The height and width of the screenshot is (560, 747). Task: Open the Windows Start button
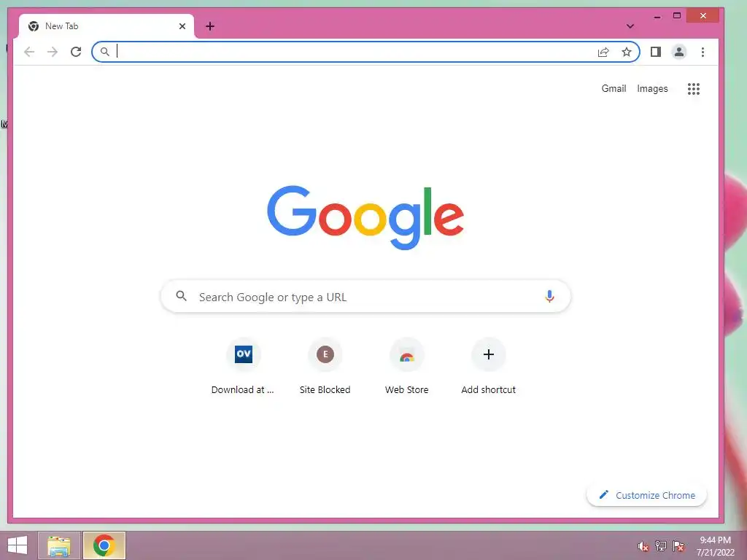click(18, 545)
